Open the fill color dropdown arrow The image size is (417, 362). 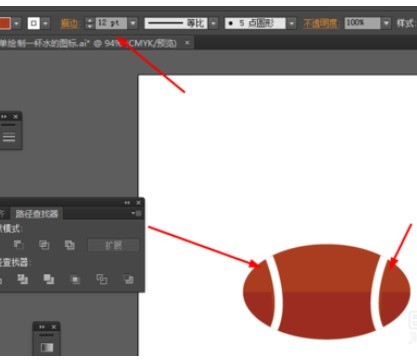(16, 23)
